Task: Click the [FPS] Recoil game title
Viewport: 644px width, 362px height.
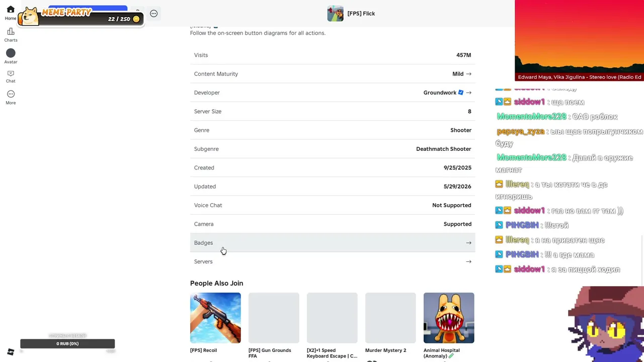Action: pos(203,350)
